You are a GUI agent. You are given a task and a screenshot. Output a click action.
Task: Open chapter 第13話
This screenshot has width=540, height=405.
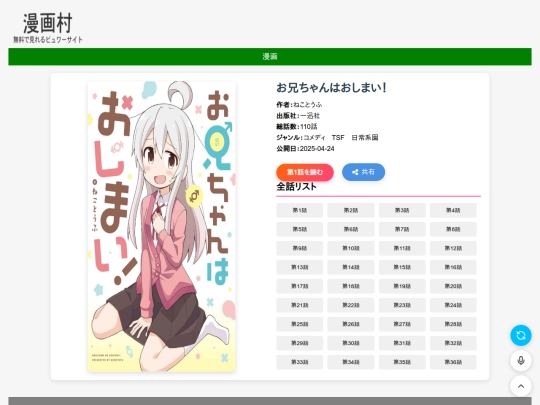click(x=300, y=267)
